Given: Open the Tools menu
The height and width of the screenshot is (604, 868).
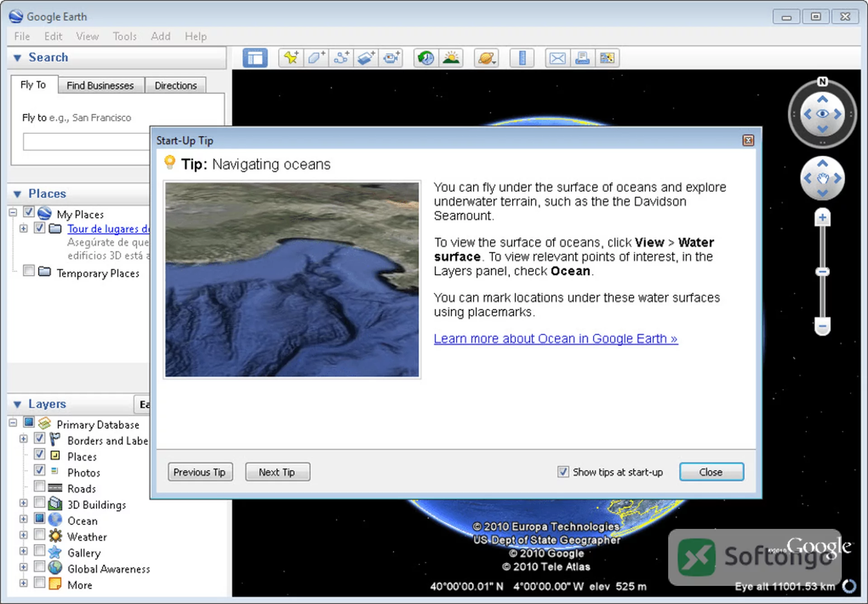Looking at the screenshot, I should [125, 36].
